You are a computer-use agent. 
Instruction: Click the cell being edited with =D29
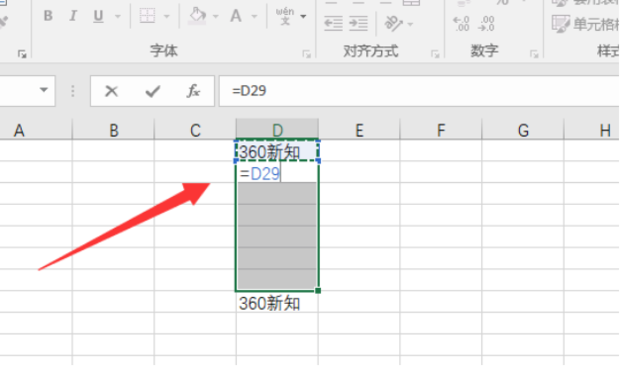[x=277, y=172]
